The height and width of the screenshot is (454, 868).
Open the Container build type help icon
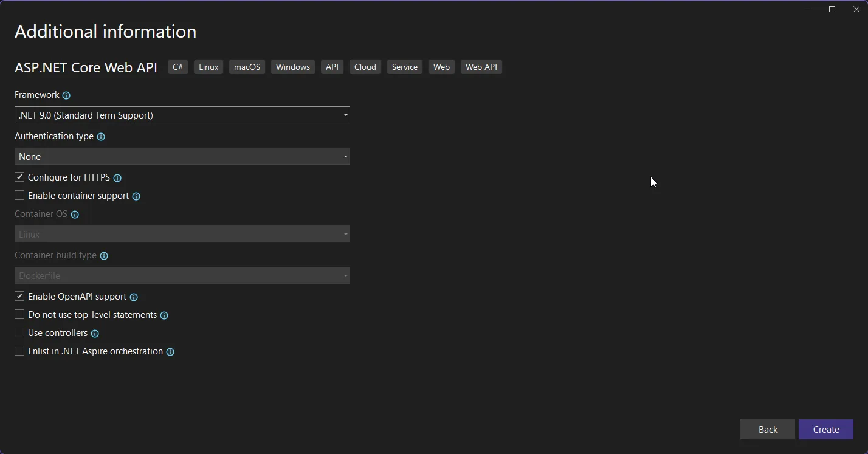(104, 256)
